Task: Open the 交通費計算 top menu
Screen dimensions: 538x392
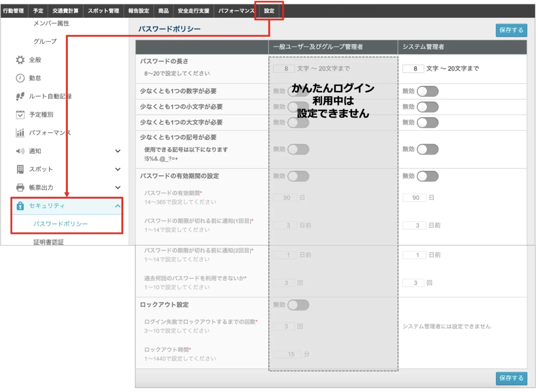Action: click(x=65, y=11)
